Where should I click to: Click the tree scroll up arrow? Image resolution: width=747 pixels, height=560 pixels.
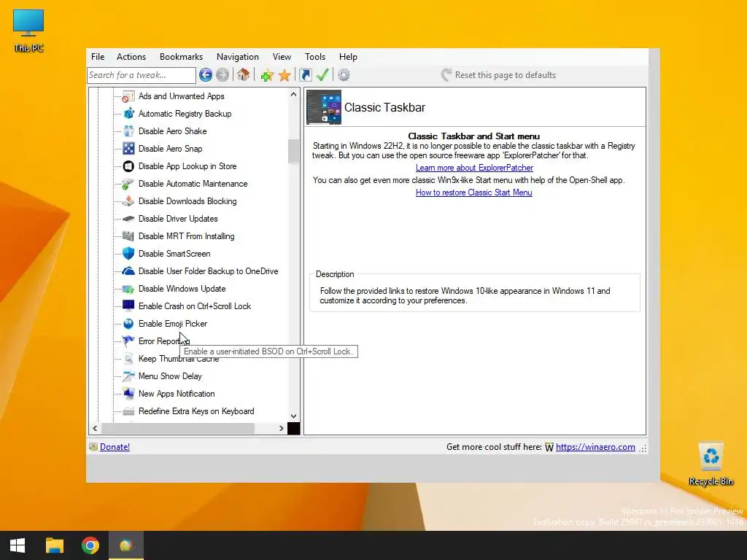coord(293,94)
